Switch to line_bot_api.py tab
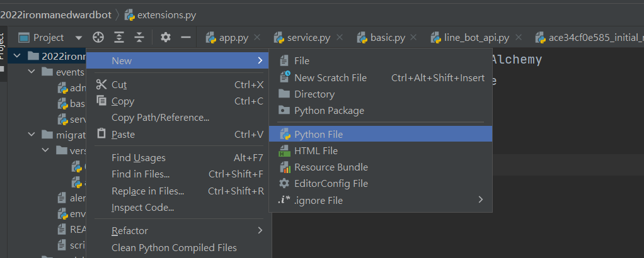The image size is (644, 258). 476,38
